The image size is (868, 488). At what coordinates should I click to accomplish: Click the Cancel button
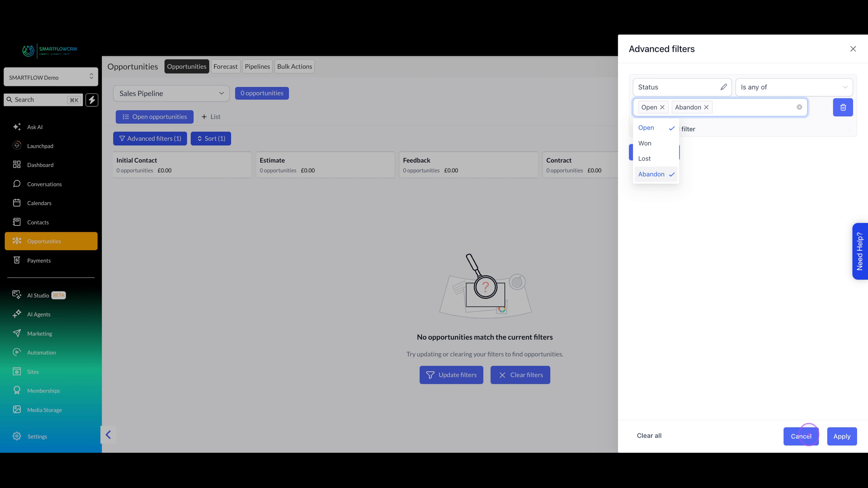point(801,436)
